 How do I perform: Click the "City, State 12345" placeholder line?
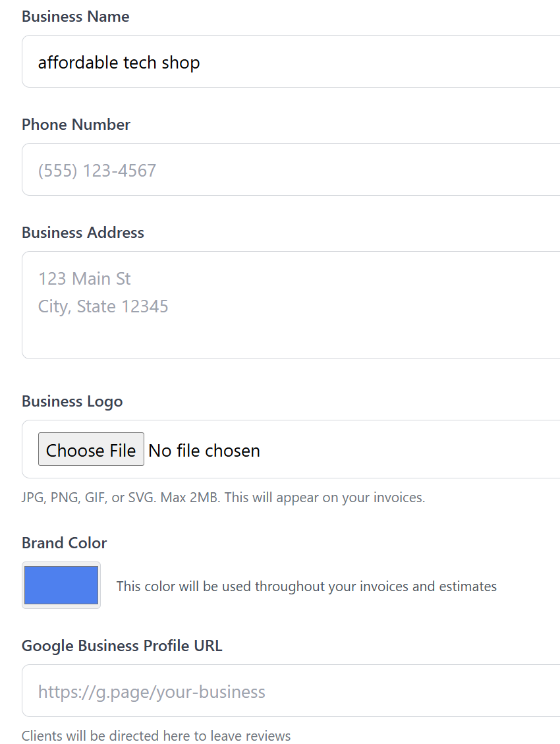pyautogui.click(x=103, y=306)
